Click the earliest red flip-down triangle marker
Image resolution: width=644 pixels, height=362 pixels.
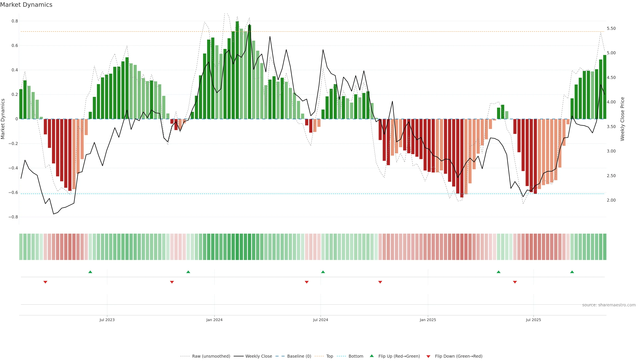(45, 282)
